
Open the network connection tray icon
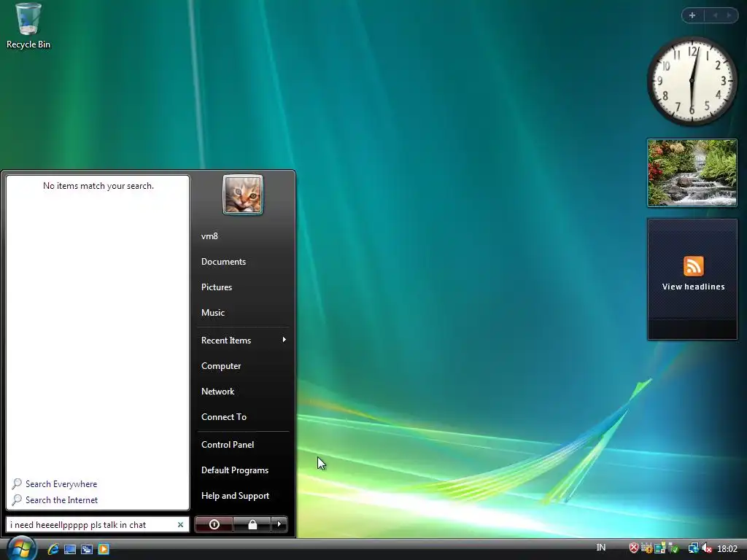(694, 548)
